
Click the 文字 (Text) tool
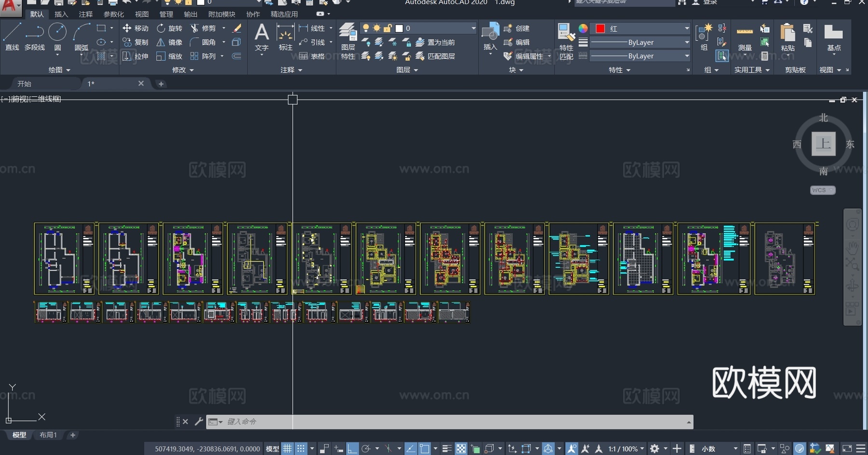pyautogui.click(x=261, y=37)
